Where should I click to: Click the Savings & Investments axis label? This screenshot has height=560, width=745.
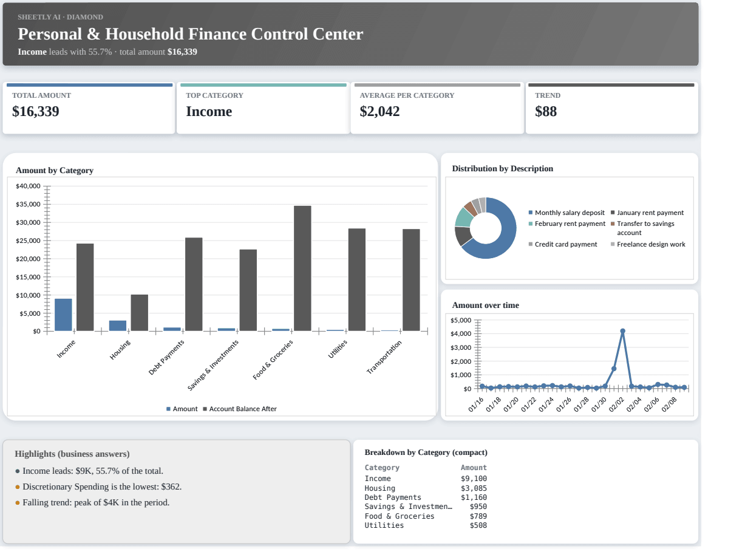(x=213, y=365)
